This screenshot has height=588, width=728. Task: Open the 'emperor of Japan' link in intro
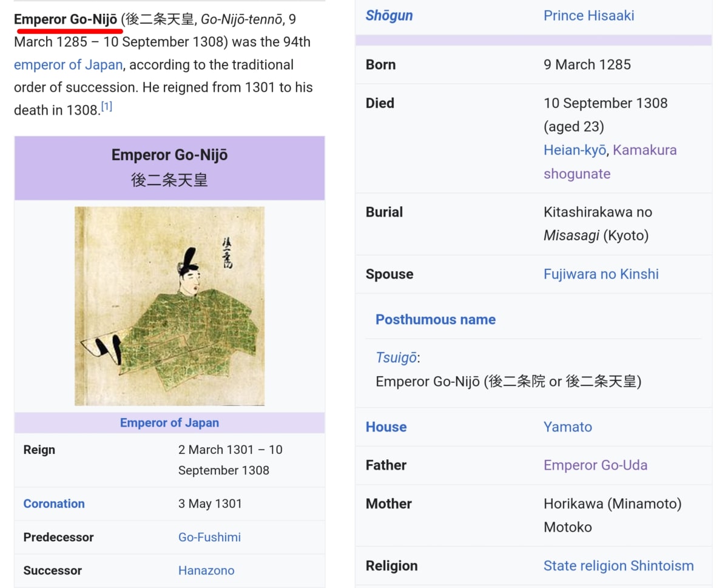click(68, 65)
